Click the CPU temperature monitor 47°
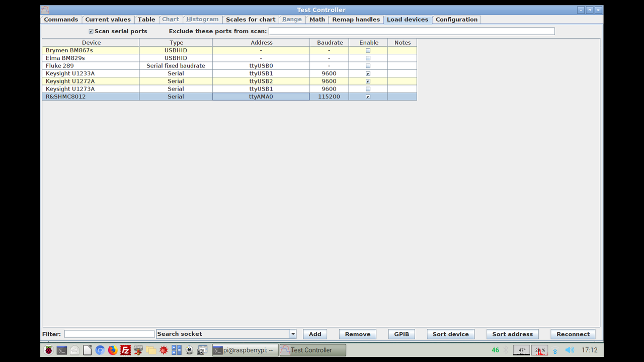Image resolution: width=644 pixels, height=362 pixels. [x=522, y=350]
